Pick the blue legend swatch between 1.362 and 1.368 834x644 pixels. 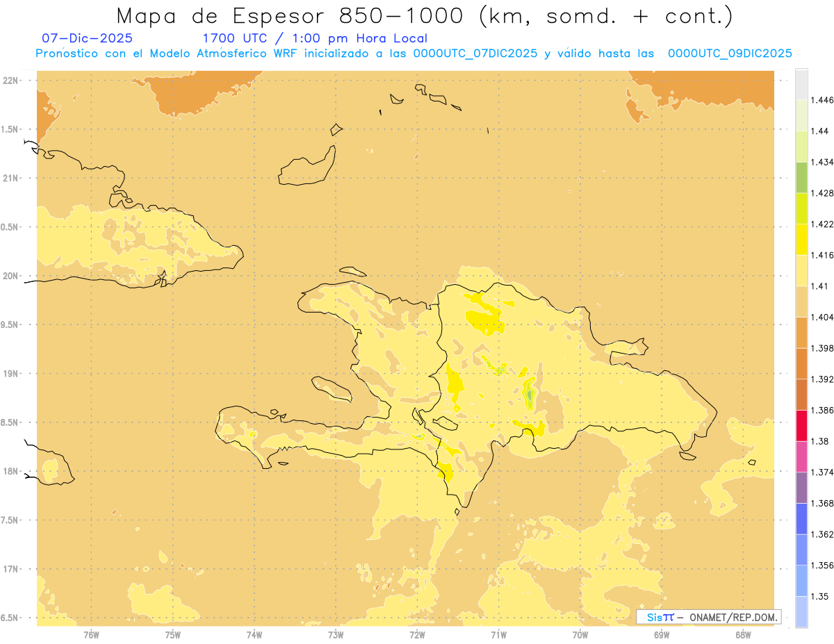[801, 519]
